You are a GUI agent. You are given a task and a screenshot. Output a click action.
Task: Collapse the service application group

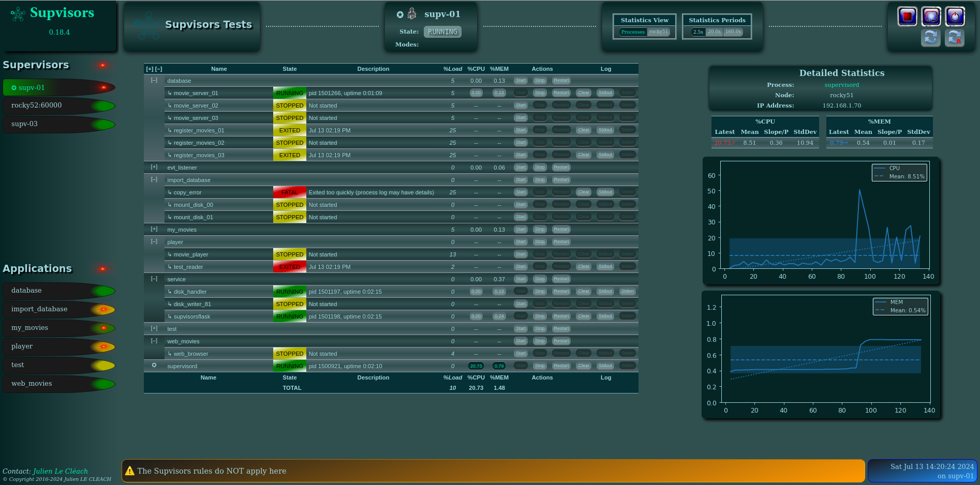click(x=154, y=279)
